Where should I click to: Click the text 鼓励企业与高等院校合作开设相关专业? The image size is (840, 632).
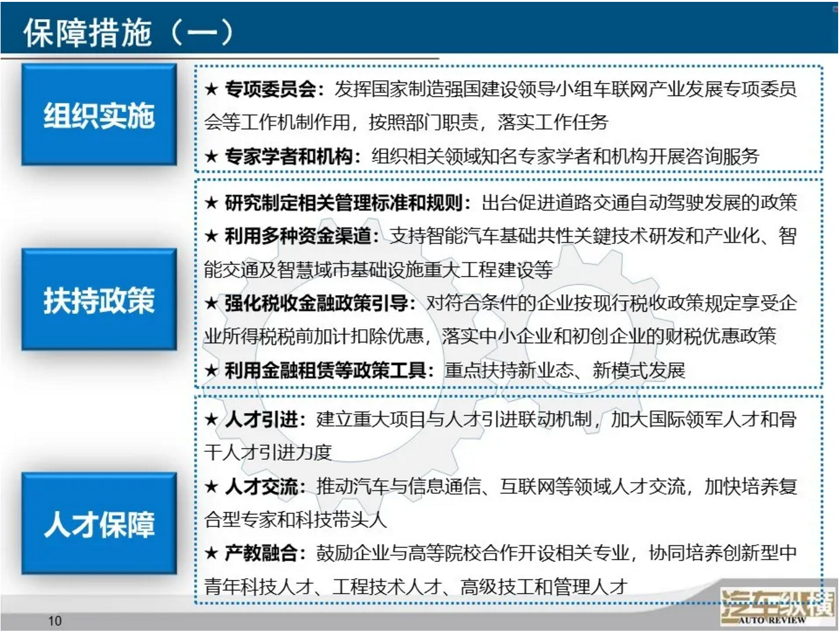coord(473,553)
